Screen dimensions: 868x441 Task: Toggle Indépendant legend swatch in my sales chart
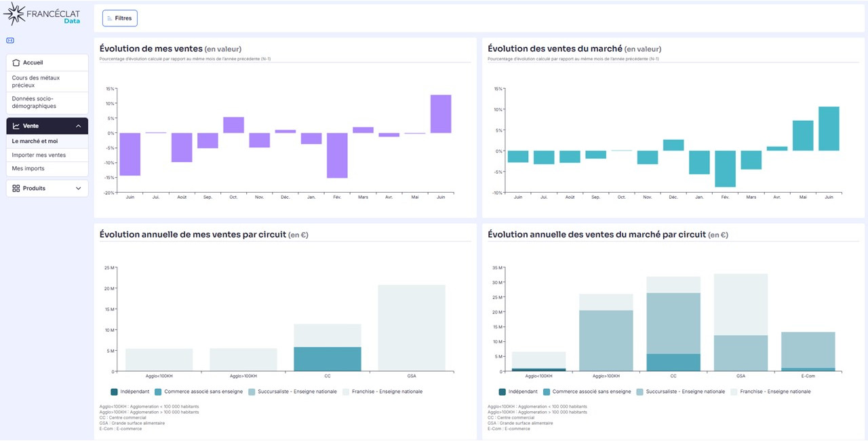point(114,391)
